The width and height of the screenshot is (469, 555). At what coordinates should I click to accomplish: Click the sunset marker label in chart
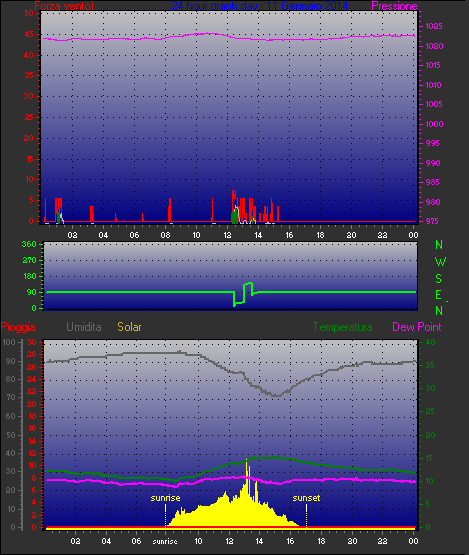click(307, 498)
